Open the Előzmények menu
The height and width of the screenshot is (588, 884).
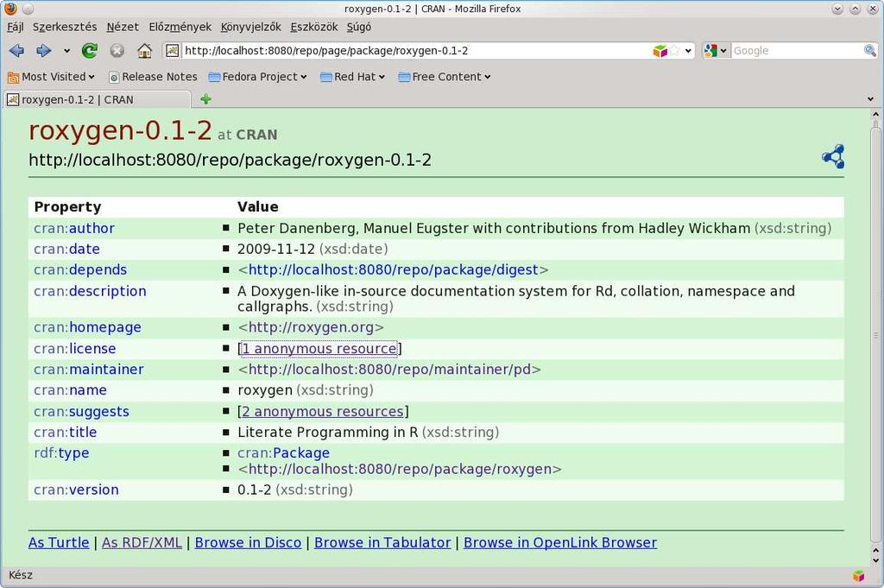[x=180, y=27]
